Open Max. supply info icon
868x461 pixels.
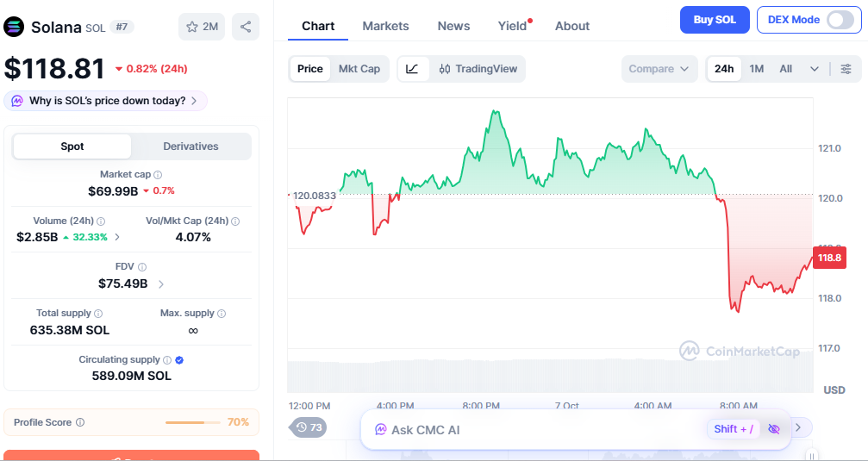click(222, 314)
